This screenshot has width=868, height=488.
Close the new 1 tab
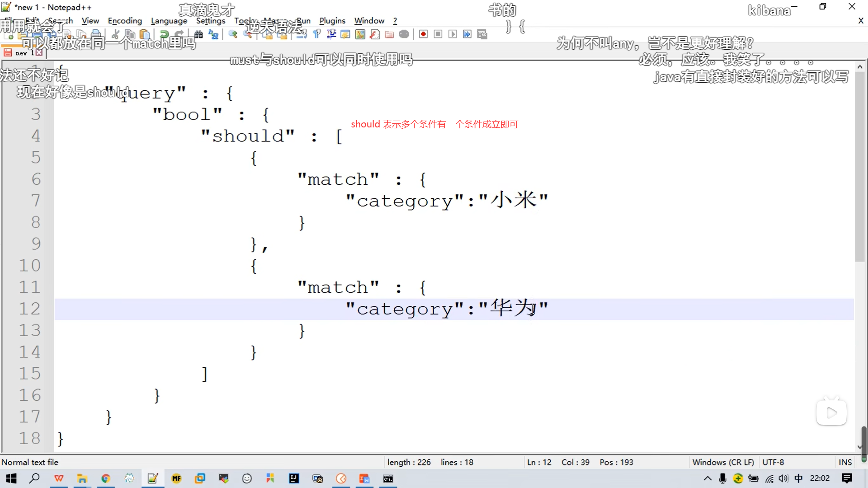[39, 53]
